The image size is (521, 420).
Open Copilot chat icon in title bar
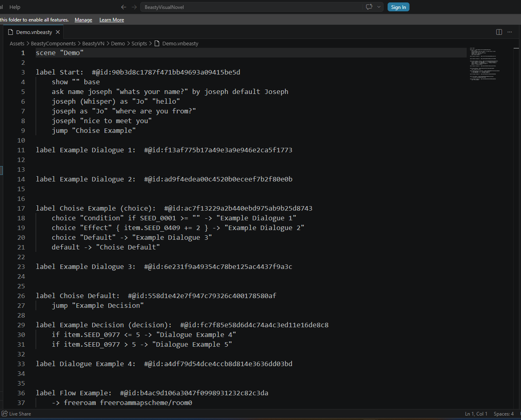pyautogui.click(x=369, y=7)
